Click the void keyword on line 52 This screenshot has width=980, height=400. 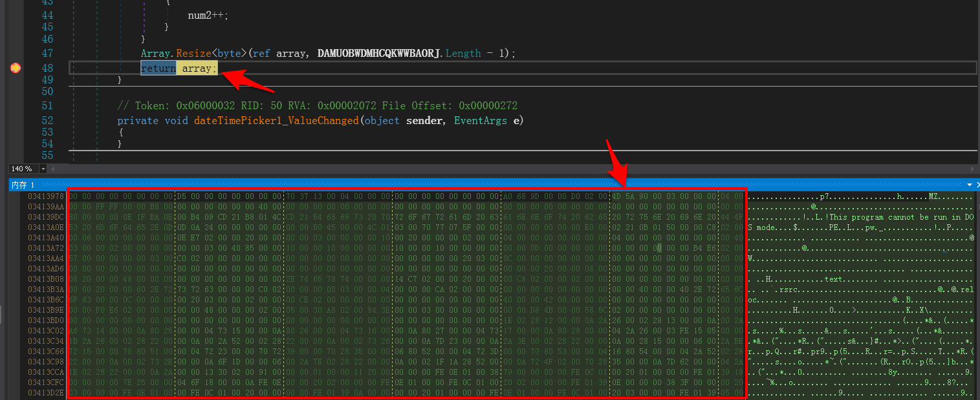pyautogui.click(x=176, y=120)
